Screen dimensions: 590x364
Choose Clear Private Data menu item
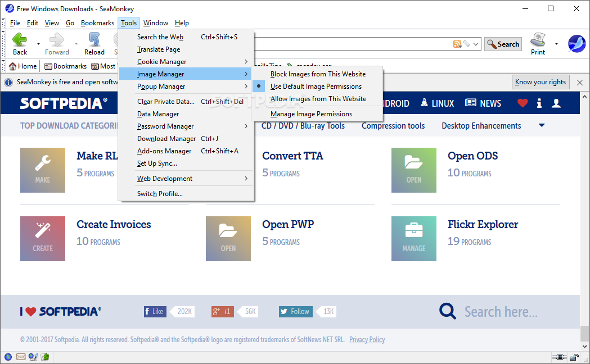[x=186, y=102]
